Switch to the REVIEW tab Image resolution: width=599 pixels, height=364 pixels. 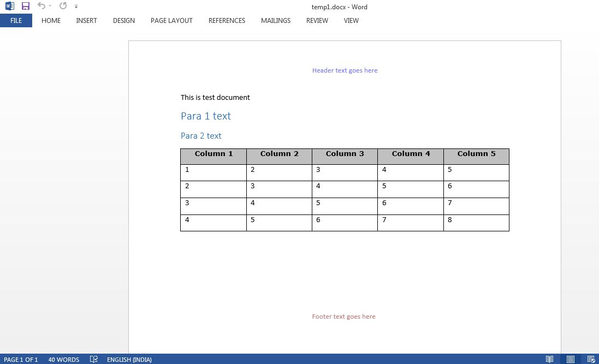point(317,21)
